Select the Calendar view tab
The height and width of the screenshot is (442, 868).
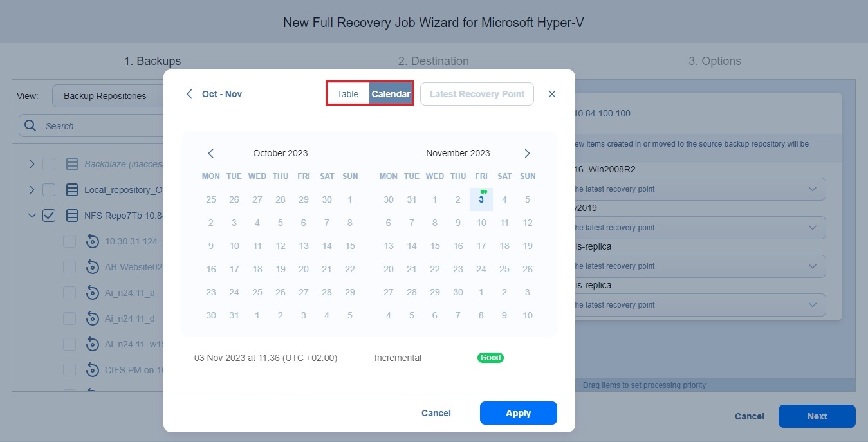click(391, 94)
